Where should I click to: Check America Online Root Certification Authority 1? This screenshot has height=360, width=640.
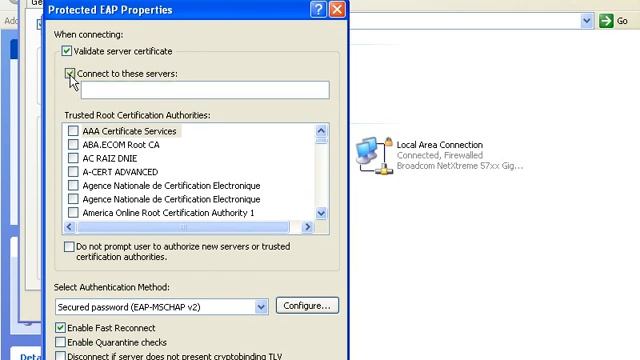tap(73, 213)
